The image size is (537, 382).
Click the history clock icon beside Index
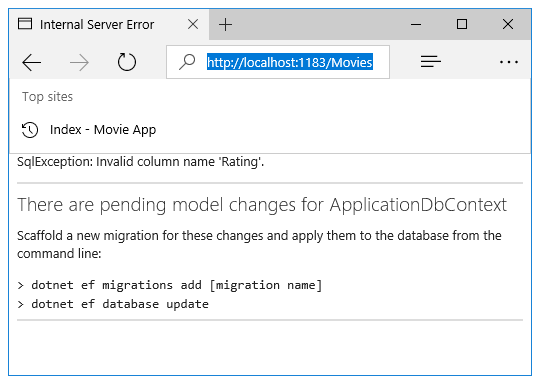point(30,130)
